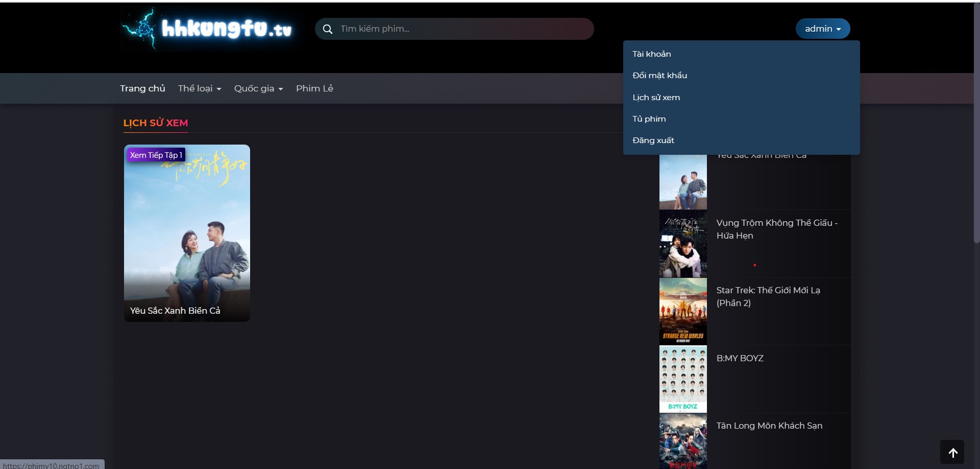
Task: Click the search magnifier icon
Action: 328,29
